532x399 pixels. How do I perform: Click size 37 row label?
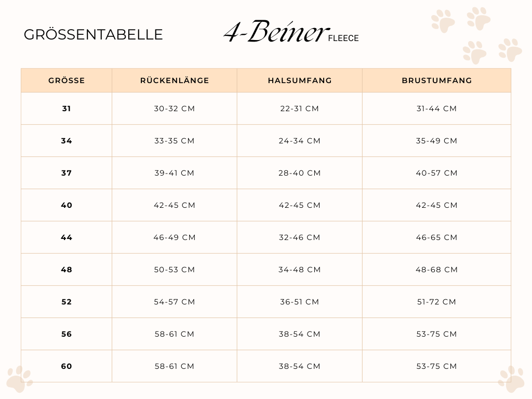(66, 173)
